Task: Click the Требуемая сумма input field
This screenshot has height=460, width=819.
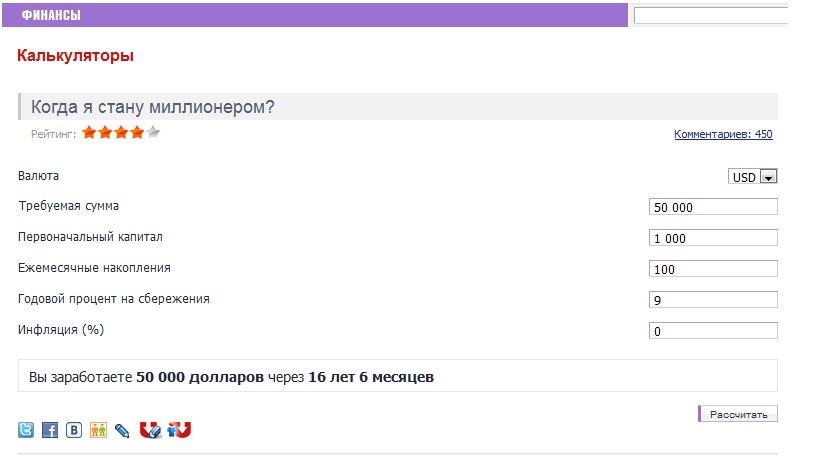Action: point(713,207)
